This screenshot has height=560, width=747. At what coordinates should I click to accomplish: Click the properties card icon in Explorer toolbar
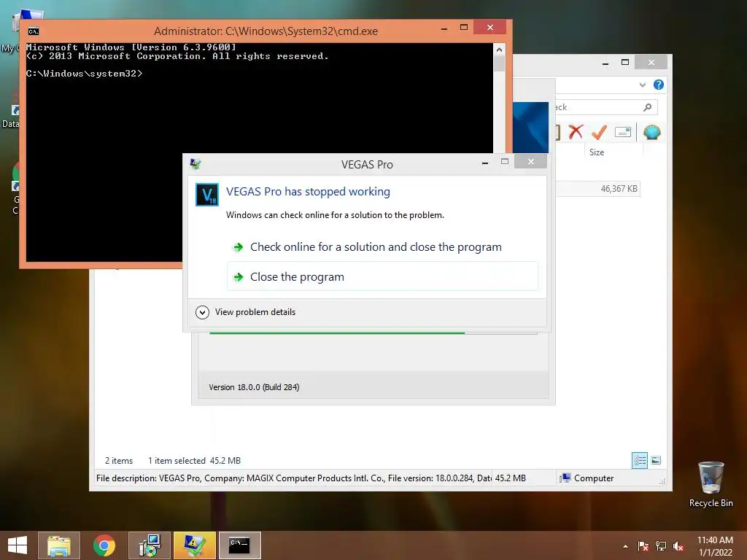623,132
